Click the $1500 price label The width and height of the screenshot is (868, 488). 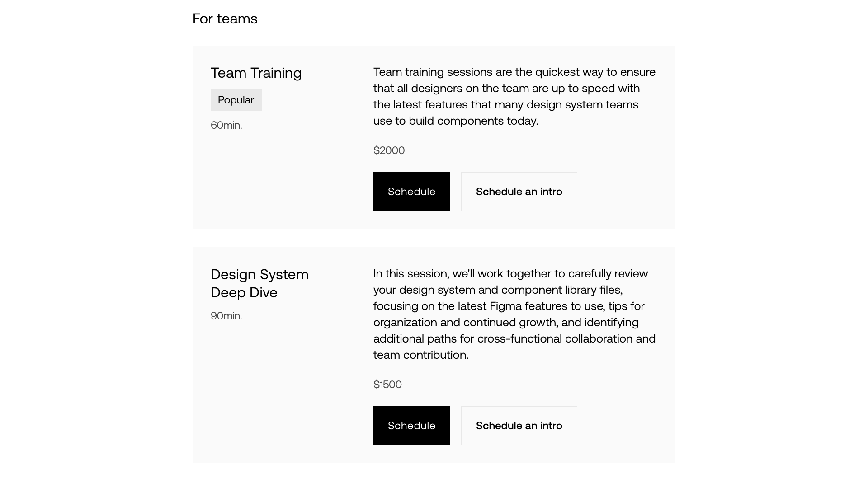tap(387, 384)
